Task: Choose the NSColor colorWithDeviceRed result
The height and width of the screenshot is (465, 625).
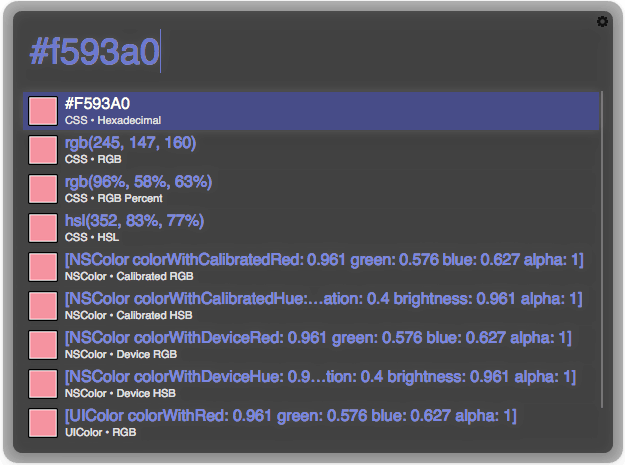Action: coord(311,345)
